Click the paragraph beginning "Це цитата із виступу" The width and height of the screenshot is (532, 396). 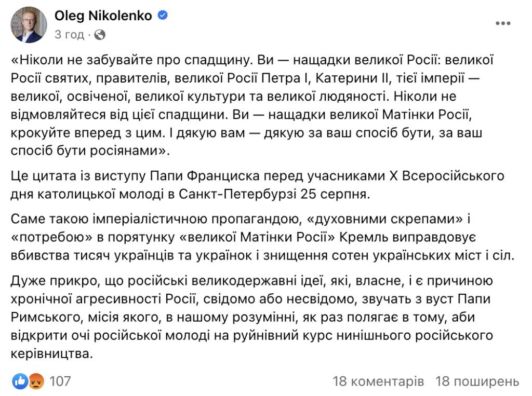coord(257,185)
